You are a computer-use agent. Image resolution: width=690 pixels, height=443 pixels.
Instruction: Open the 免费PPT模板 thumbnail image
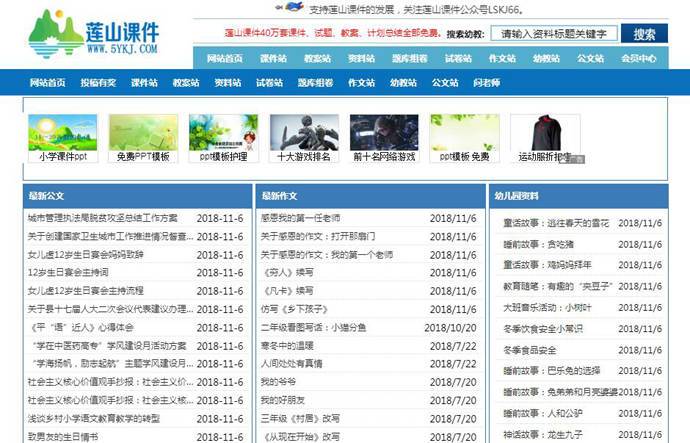(x=143, y=132)
